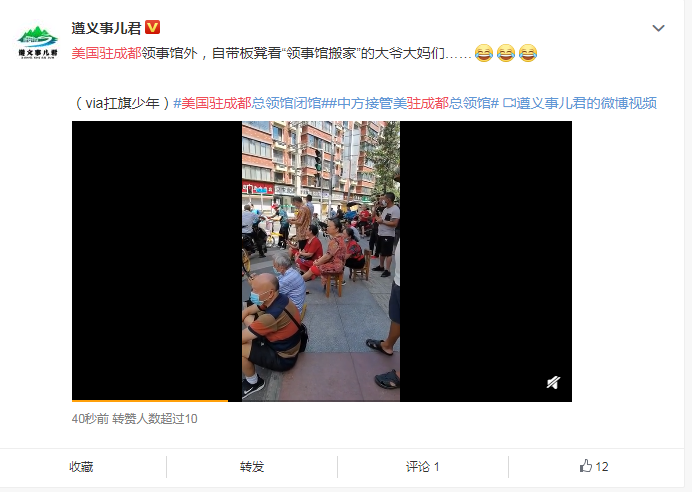Screen dimensions: 692x492
Task: Click the thumbs-up like icon
Action: coord(586,466)
